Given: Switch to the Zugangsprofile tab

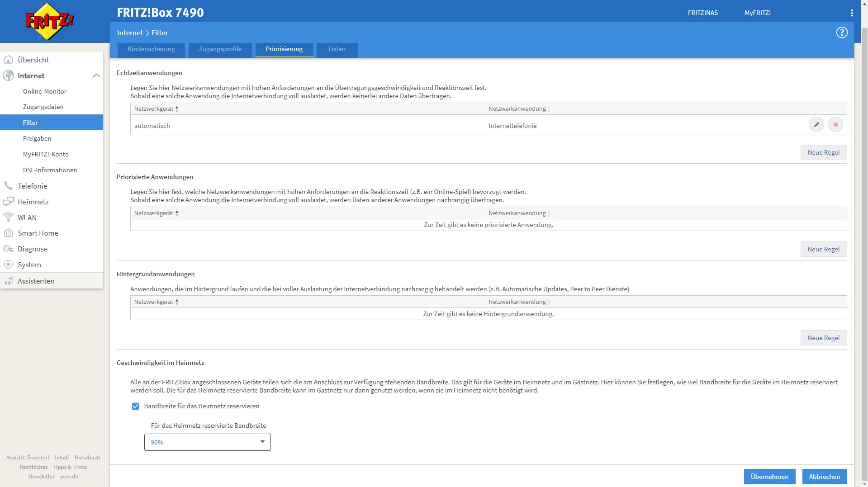Looking at the screenshot, I should 220,49.
